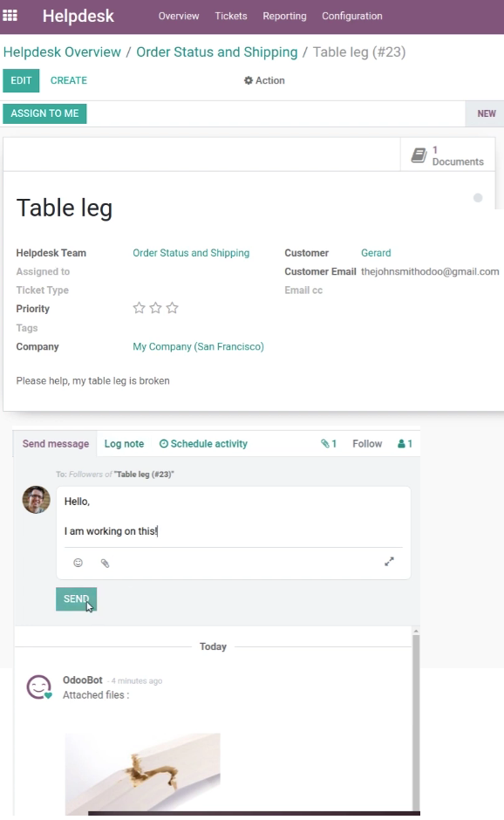504x820 pixels.
Task: Click the Documents book icon
Action: pos(419,155)
